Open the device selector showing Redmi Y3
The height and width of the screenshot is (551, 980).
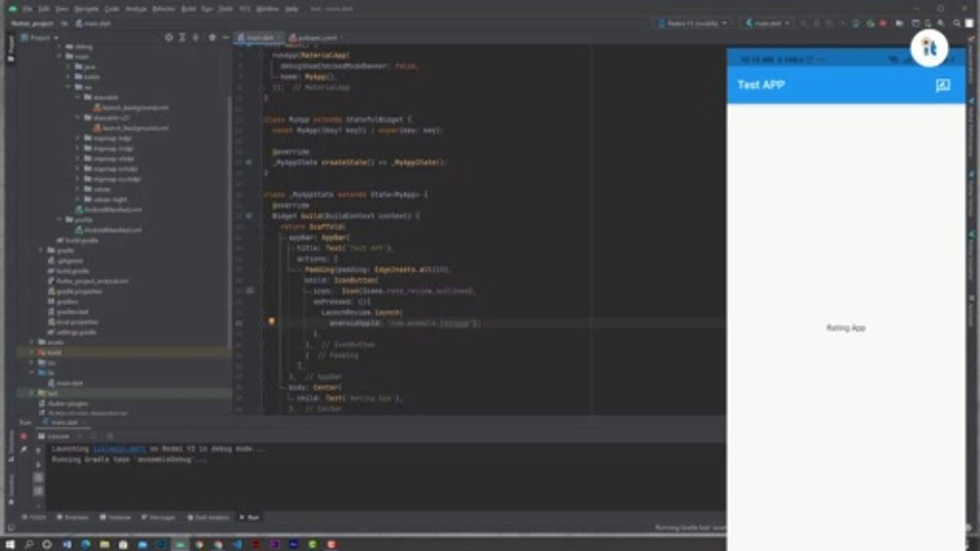[x=692, y=24]
